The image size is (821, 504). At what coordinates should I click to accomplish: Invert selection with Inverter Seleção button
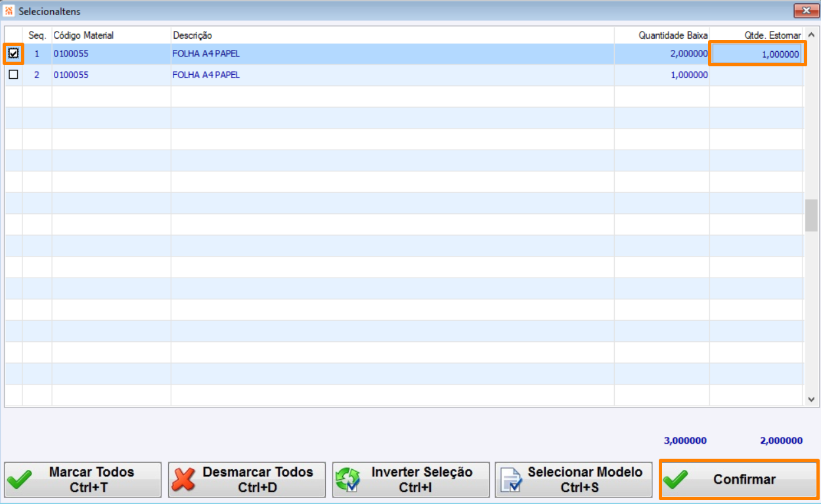(411, 480)
